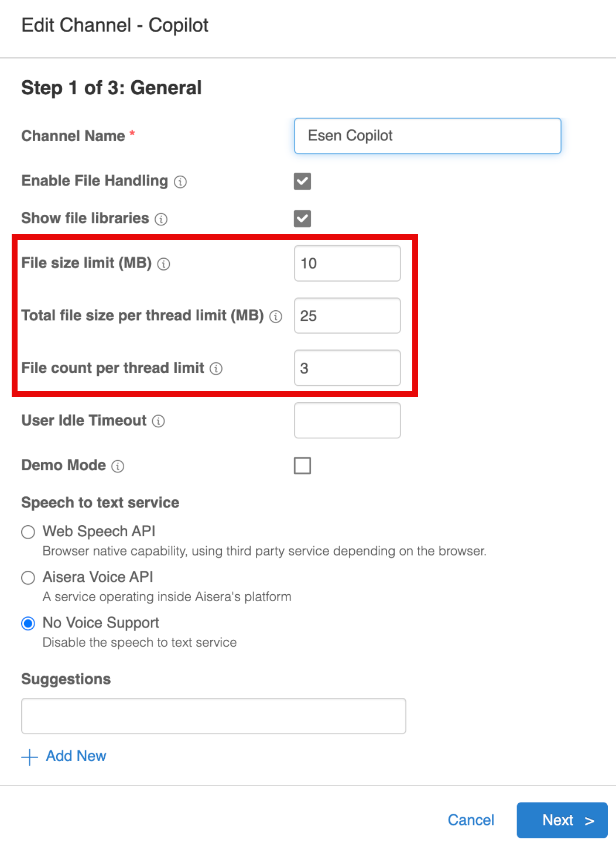Click the User Idle Timeout info icon
The width and height of the screenshot is (616, 850).
click(159, 421)
